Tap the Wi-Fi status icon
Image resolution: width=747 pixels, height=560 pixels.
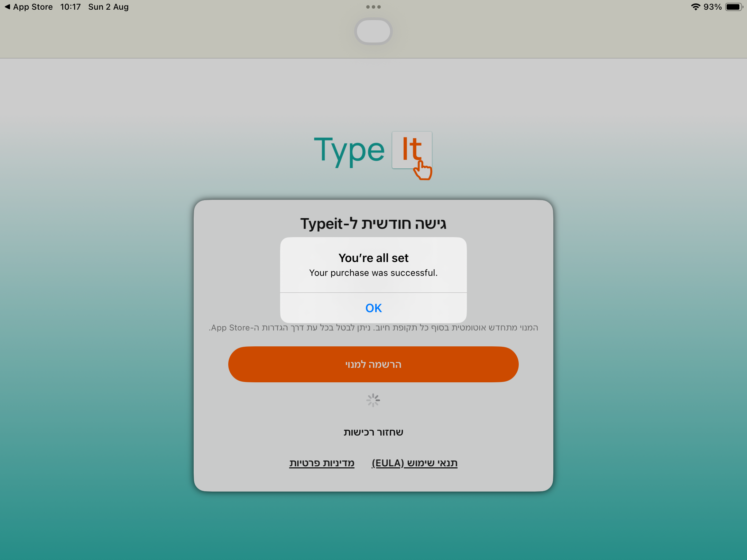(695, 7)
